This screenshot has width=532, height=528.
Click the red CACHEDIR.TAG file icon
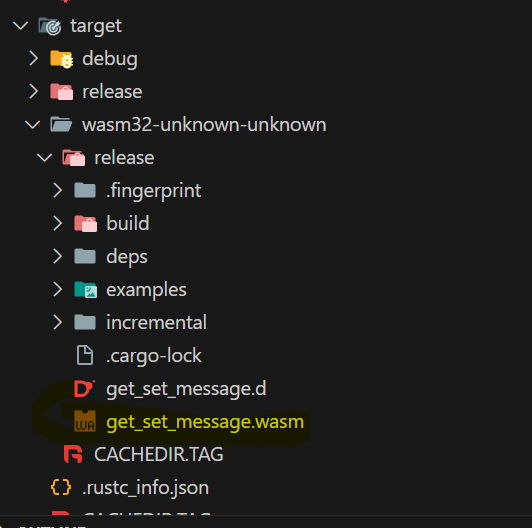click(x=73, y=454)
